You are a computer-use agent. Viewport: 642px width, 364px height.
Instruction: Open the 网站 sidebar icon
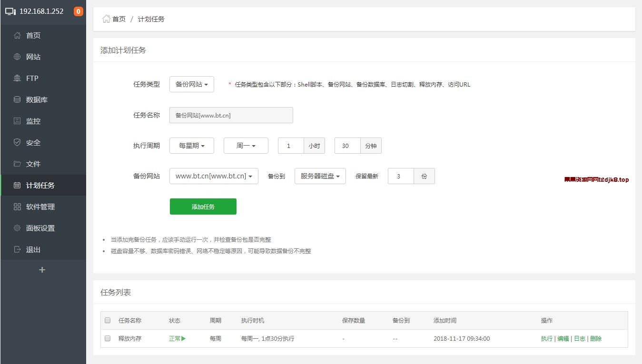[x=33, y=57]
